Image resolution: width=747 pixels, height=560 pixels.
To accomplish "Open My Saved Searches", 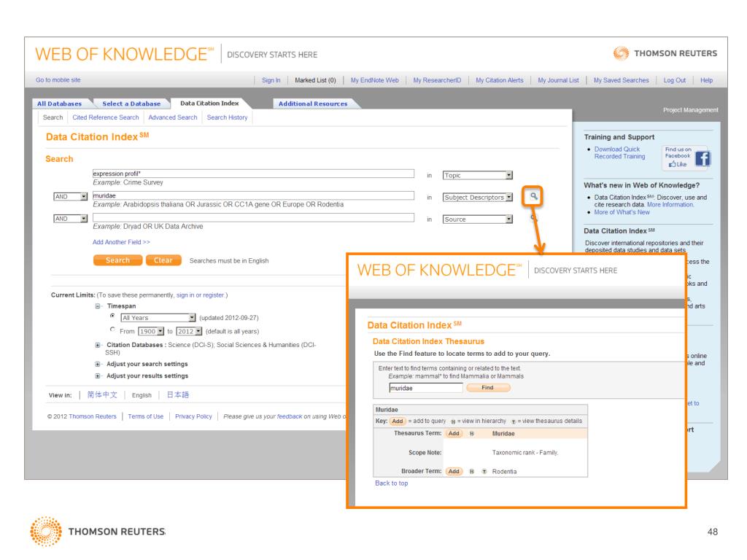I will tap(622, 80).
